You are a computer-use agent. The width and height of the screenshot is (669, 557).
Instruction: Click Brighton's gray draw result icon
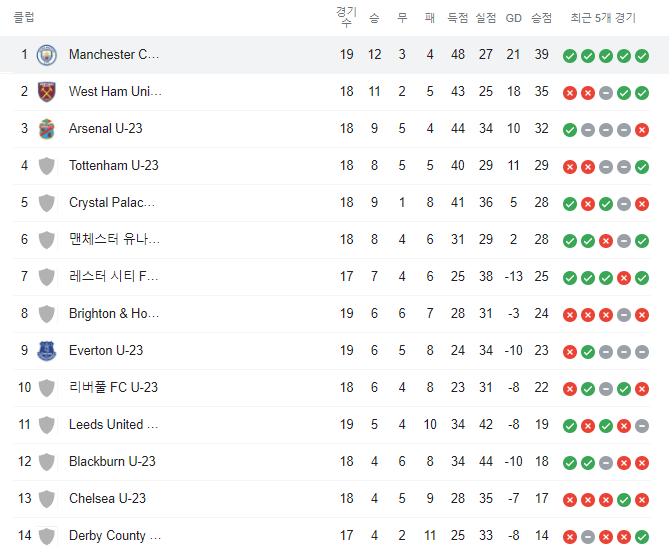click(624, 315)
